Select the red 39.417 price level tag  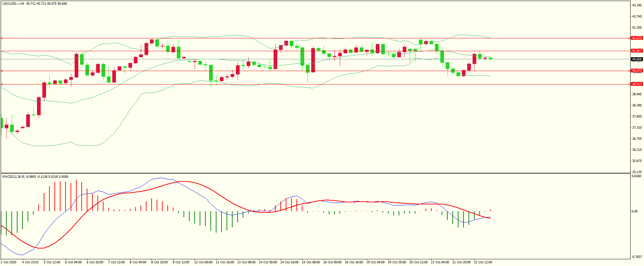(x=637, y=84)
